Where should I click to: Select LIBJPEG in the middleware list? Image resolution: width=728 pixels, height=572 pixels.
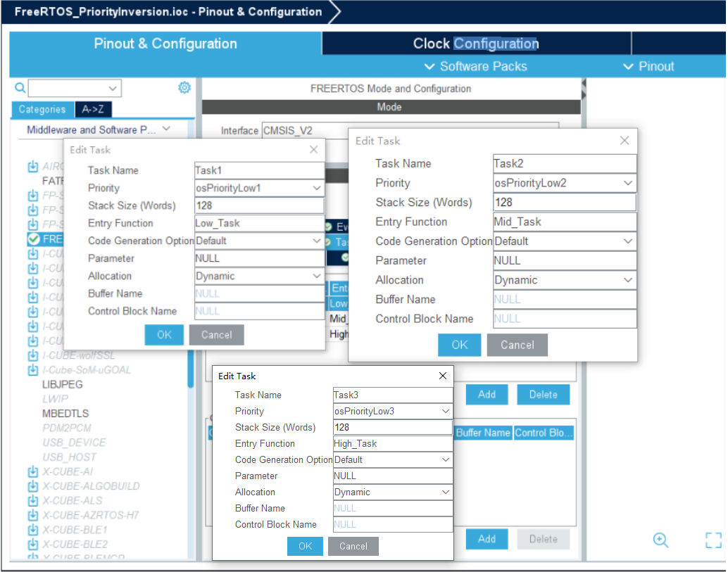point(62,385)
